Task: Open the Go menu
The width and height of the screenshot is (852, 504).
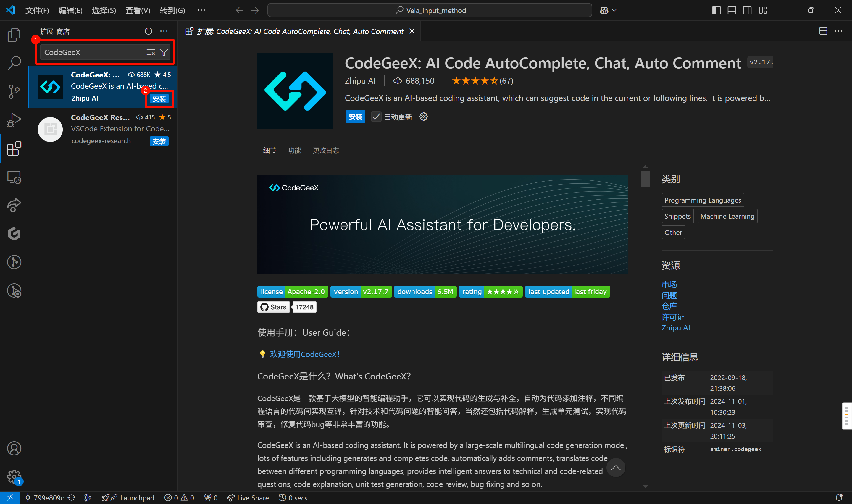Action: point(172,11)
